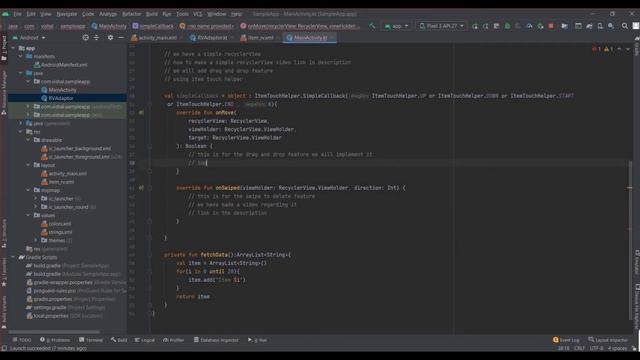
Task: Open the Pixel 3 API 27 device dropdown
Action: click(442, 26)
